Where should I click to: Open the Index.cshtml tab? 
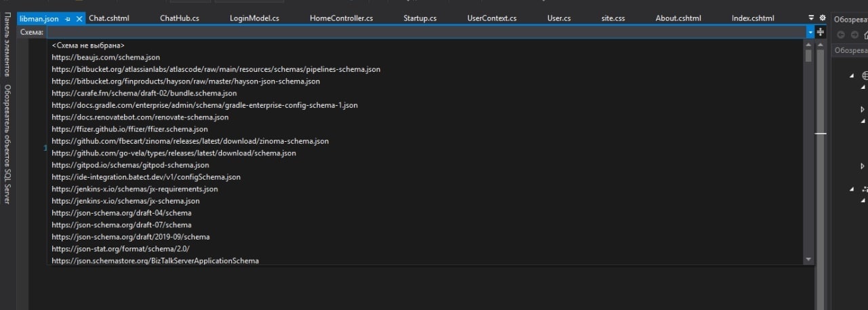(753, 18)
